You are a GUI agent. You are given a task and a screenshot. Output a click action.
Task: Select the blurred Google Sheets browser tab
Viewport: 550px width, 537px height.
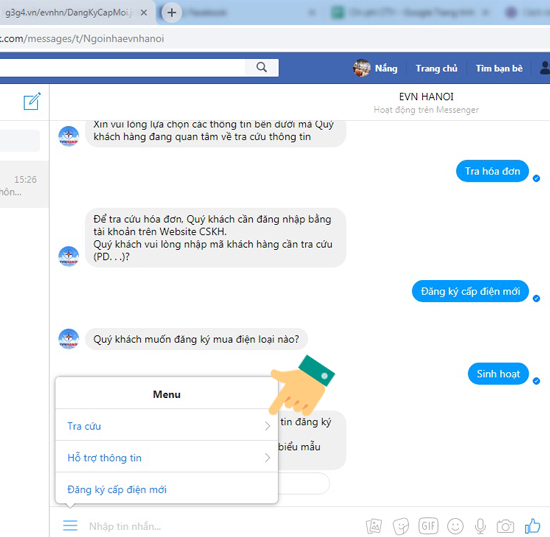click(410, 13)
